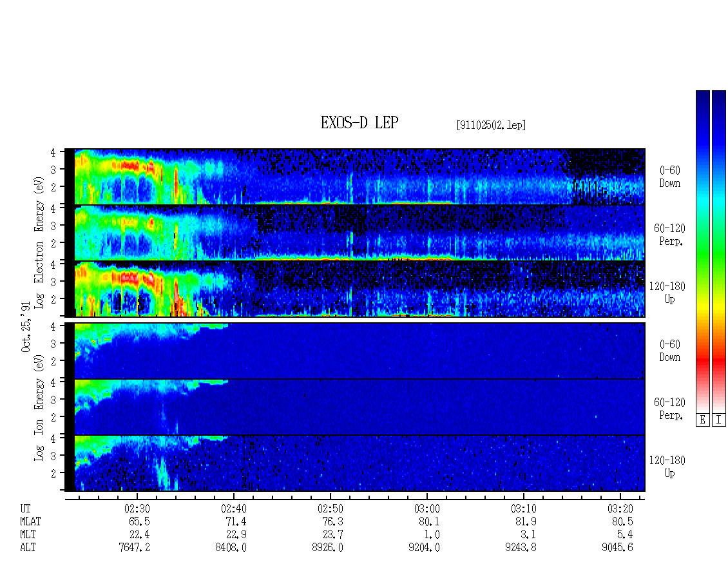
Task: Click the MLT row header
Action: pos(28,535)
